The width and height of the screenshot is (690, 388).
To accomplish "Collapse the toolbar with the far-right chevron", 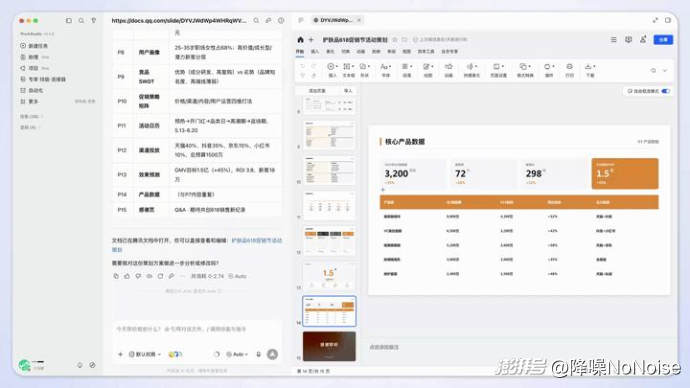I will 665,70.
